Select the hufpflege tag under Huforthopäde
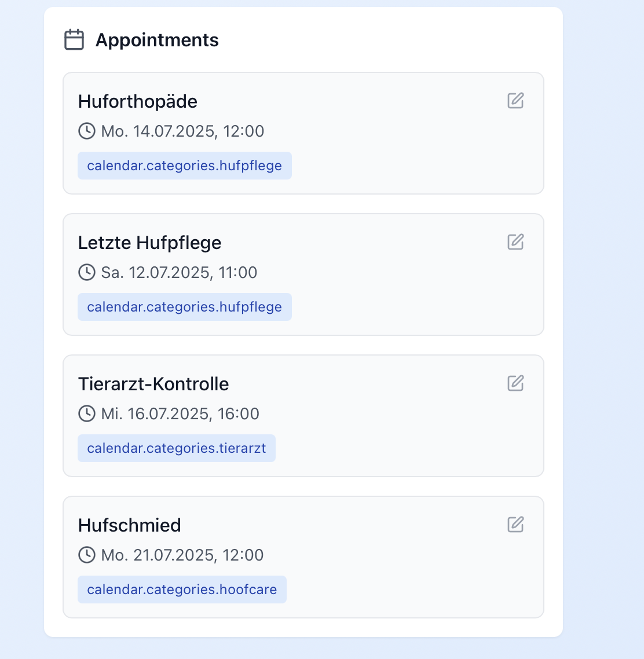This screenshot has height=659, width=644. click(185, 166)
